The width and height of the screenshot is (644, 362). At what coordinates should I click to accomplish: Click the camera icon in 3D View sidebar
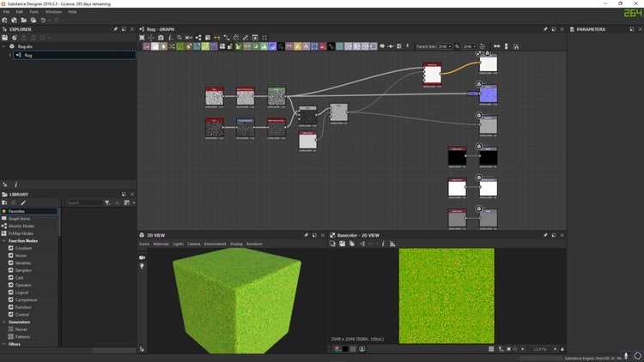(x=143, y=257)
